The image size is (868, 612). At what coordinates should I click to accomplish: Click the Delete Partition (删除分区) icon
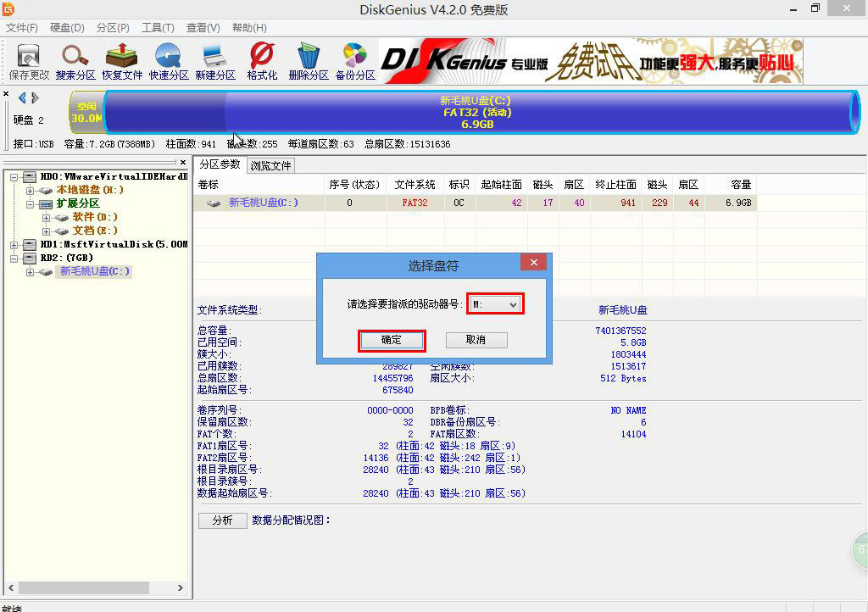pos(309,61)
